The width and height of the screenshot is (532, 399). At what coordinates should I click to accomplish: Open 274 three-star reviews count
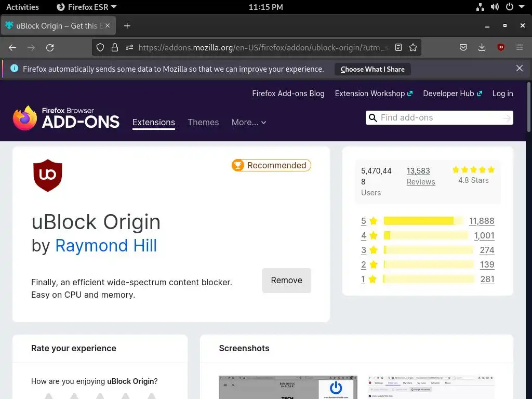487,250
